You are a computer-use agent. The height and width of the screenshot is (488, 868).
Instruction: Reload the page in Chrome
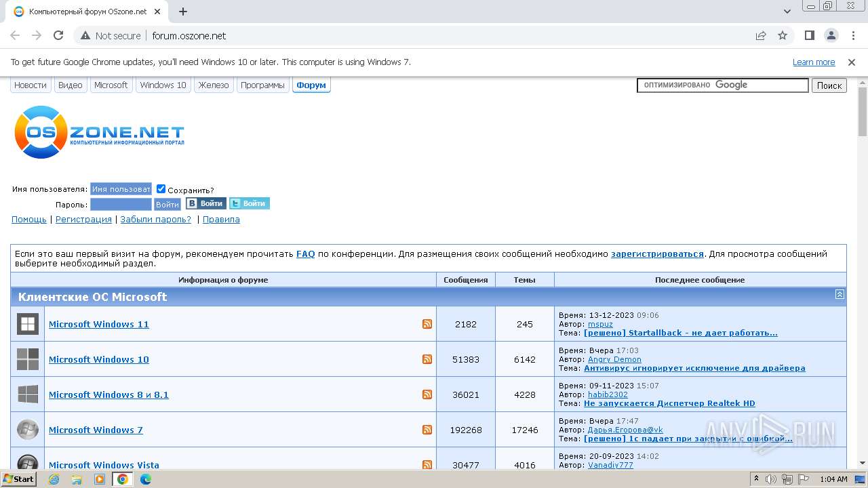click(x=58, y=35)
